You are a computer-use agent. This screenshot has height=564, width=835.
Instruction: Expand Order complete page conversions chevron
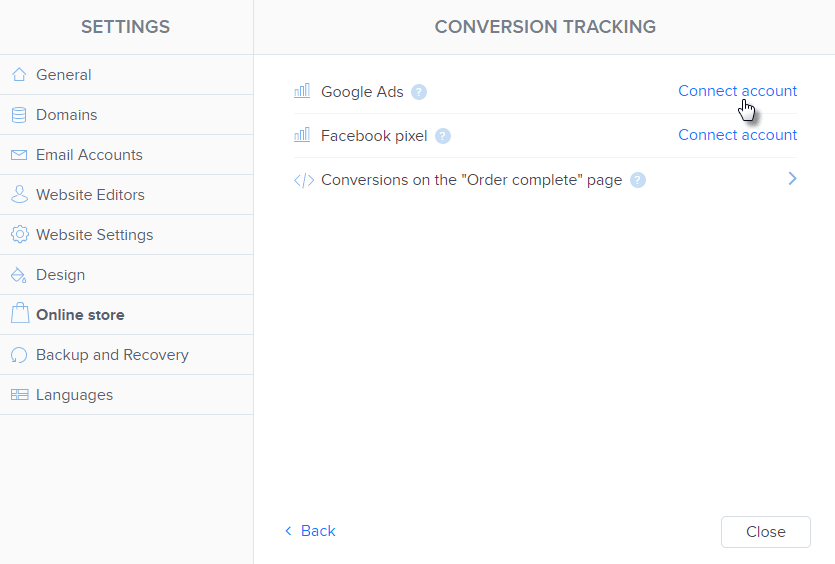click(x=792, y=179)
